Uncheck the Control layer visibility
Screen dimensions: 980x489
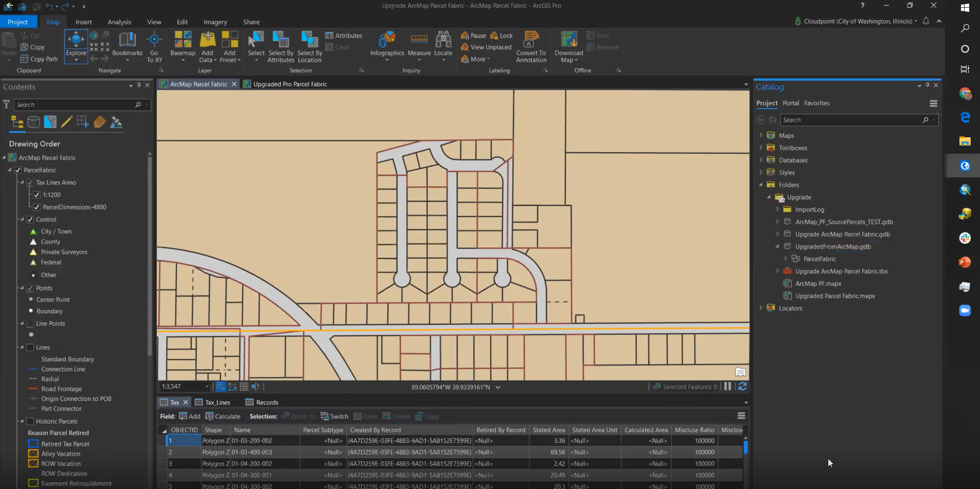pos(31,219)
